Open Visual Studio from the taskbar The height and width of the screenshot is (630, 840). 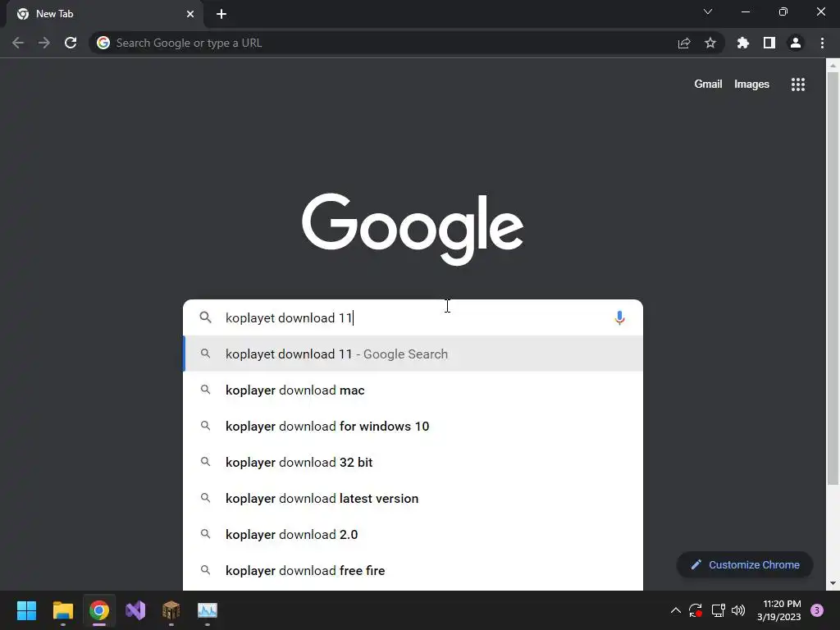tap(135, 610)
